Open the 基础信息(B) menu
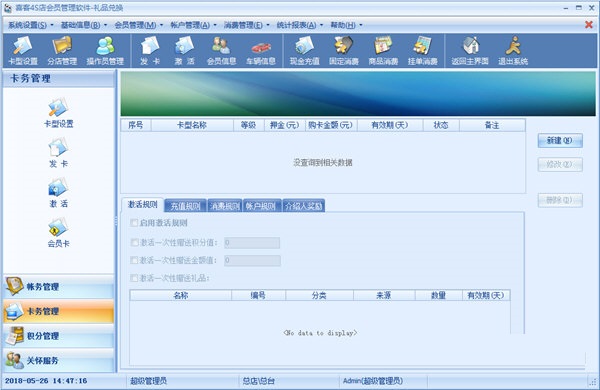600x390 pixels. [84, 25]
